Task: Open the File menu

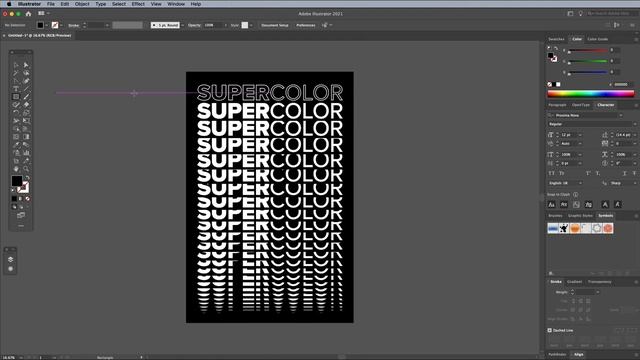Action: (51, 4)
